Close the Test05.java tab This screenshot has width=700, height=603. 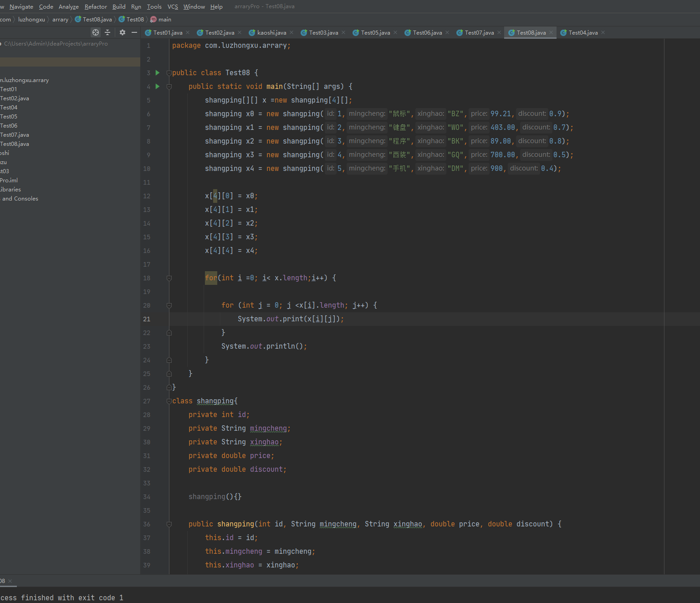(x=395, y=32)
